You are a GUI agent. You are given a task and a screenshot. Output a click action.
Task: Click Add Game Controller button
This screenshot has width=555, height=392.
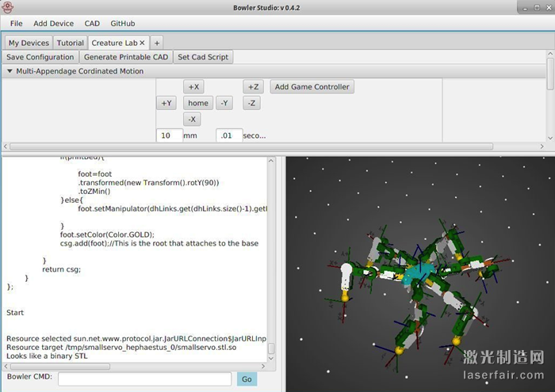point(312,87)
